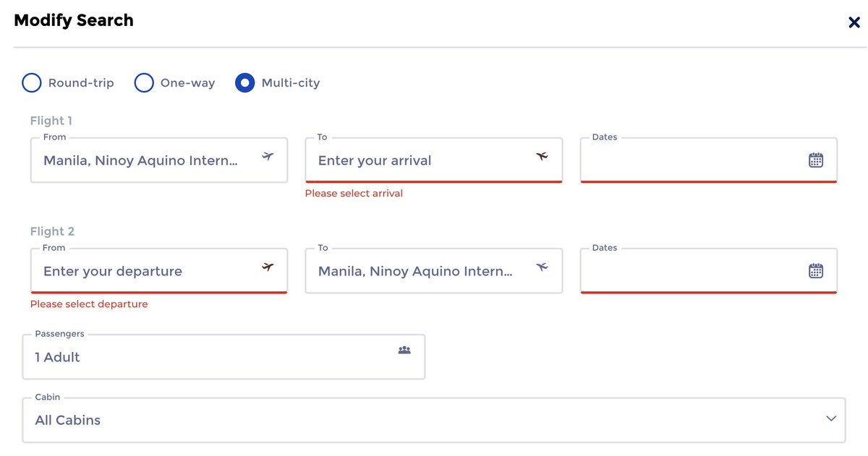Open the Cabin selection field
Screen dimensions: 868x456
tap(434, 420)
